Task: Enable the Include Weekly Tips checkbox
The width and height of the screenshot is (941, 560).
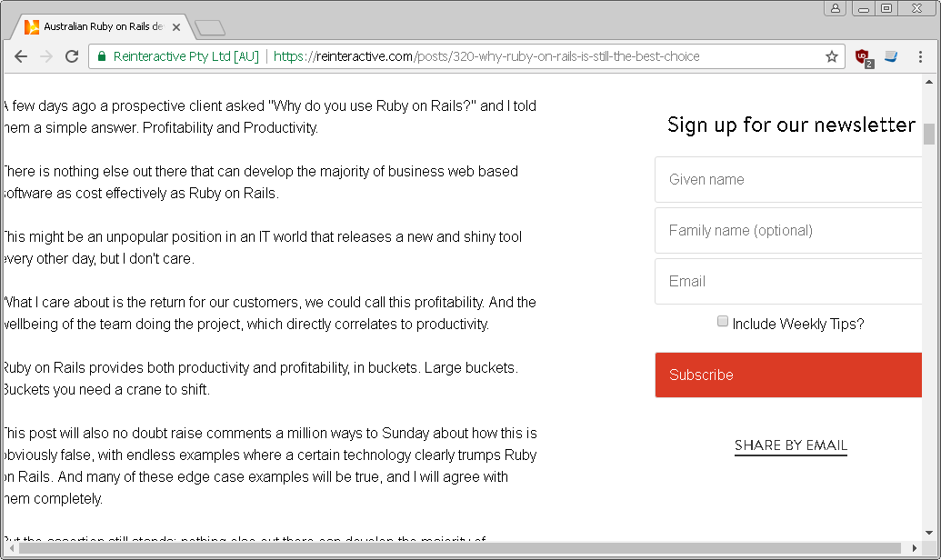Action: click(723, 321)
